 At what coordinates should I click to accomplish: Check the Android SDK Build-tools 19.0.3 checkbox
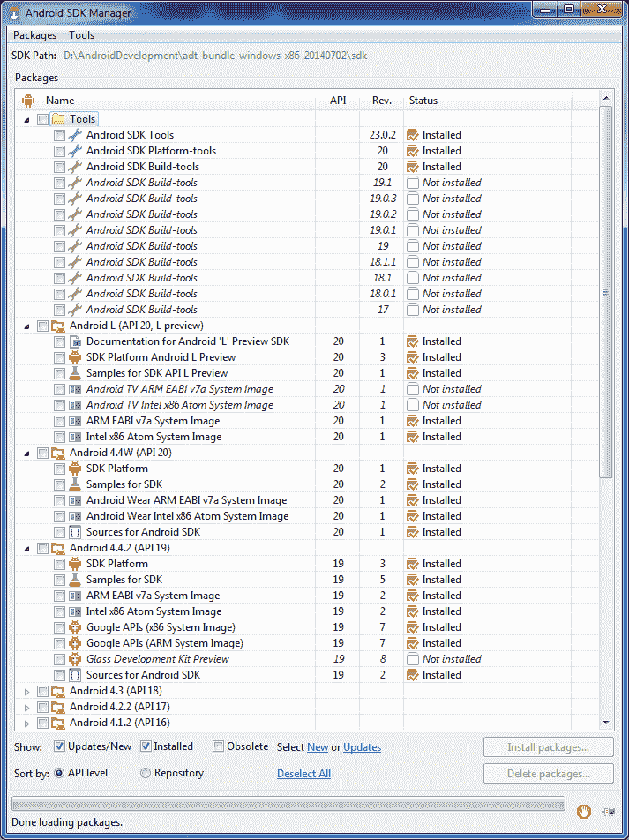(x=59, y=199)
